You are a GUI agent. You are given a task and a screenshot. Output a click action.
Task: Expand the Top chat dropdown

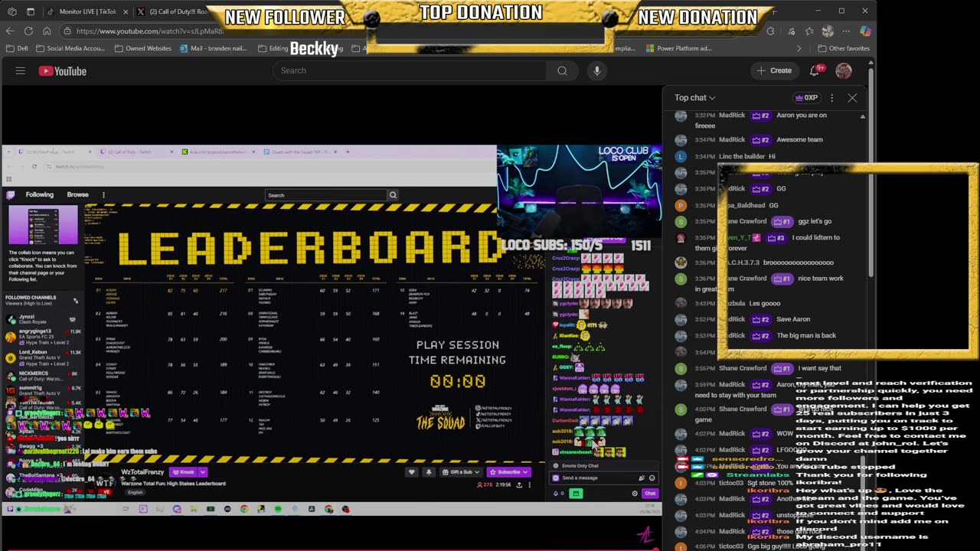[x=694, y=97]
